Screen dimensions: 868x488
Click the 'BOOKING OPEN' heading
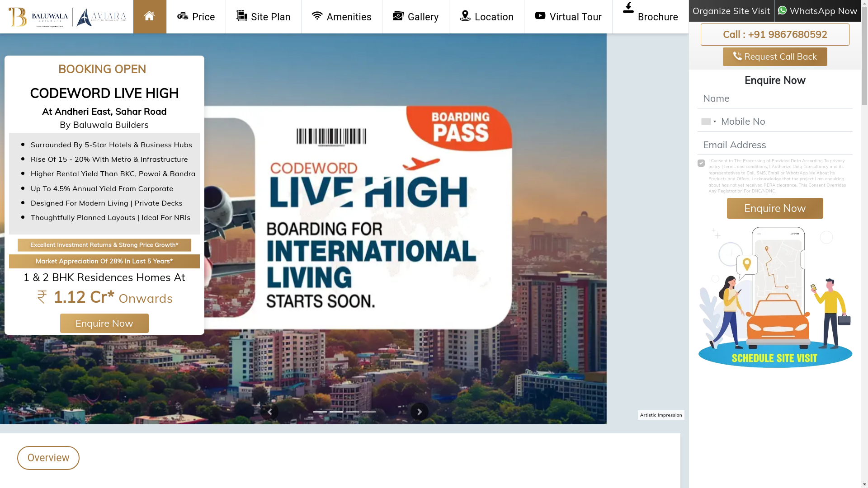click(102, 69)
